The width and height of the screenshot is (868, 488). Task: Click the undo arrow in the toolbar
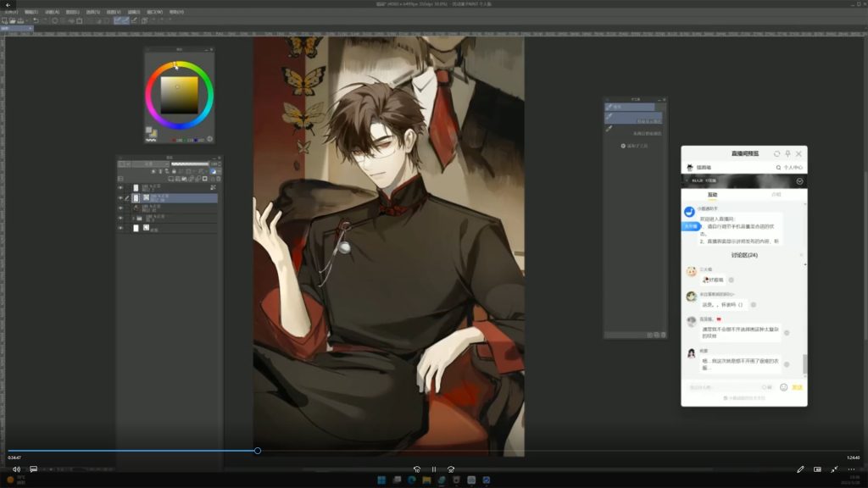[36, 20]
